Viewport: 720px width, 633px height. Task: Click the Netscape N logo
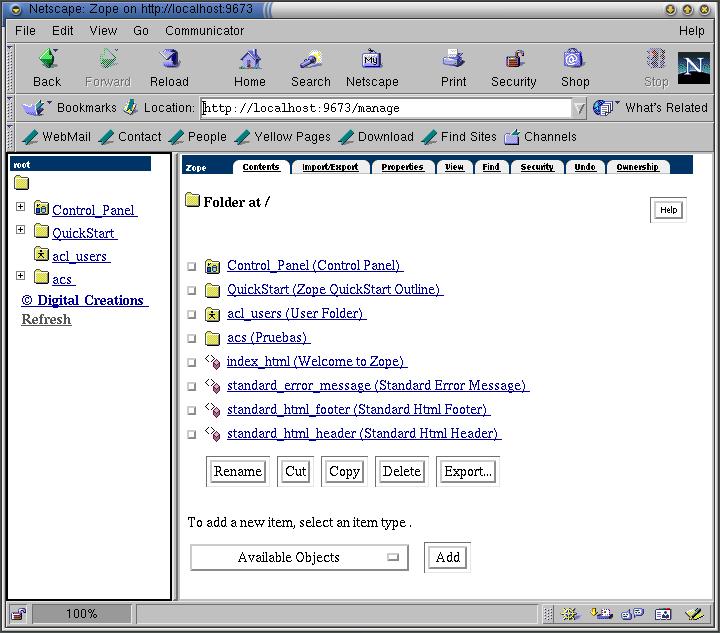tap(693, 67)
